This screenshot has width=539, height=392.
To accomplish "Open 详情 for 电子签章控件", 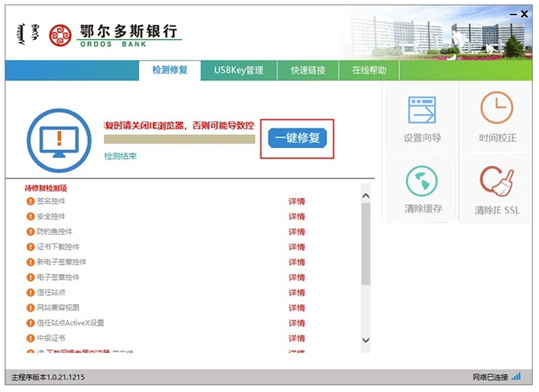I will click(x=297, y=278).
